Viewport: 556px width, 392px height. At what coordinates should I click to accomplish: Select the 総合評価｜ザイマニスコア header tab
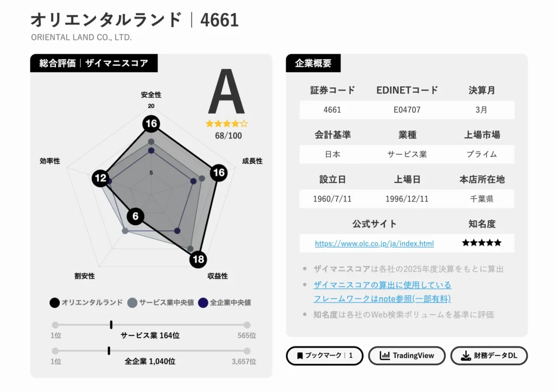tap(93, 63)
